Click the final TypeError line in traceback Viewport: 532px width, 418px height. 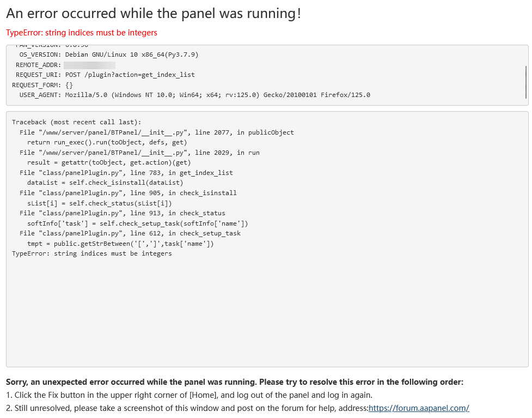pos(91,253)
